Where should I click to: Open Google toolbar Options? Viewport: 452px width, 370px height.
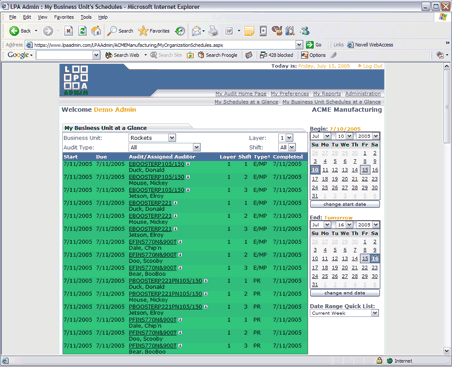click(x=313, y=55)
